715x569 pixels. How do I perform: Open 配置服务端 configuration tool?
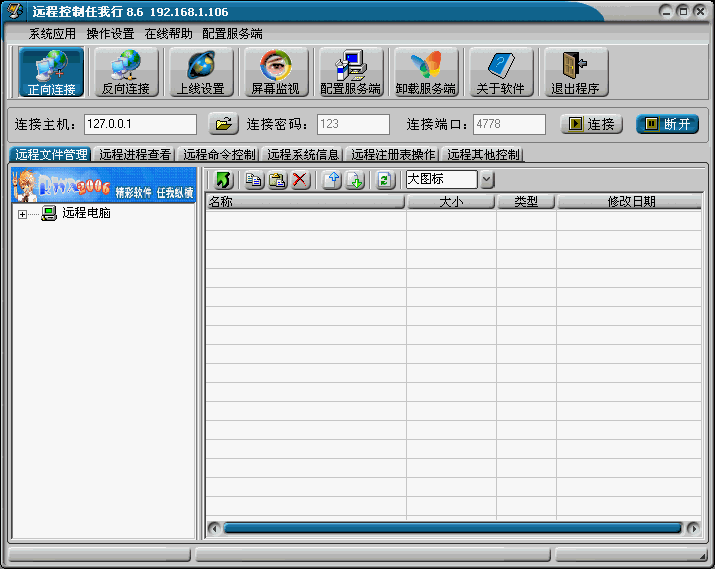350,72
